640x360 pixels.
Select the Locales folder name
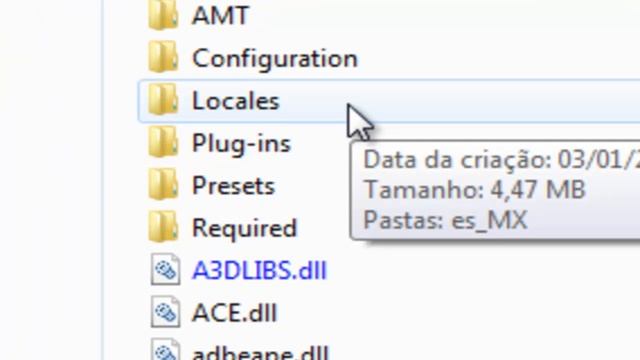236,101
